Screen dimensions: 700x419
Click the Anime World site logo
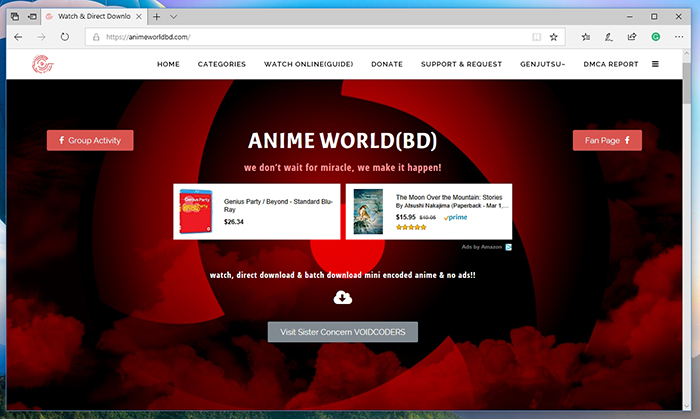pyautogui.click(x=42, y=64)
